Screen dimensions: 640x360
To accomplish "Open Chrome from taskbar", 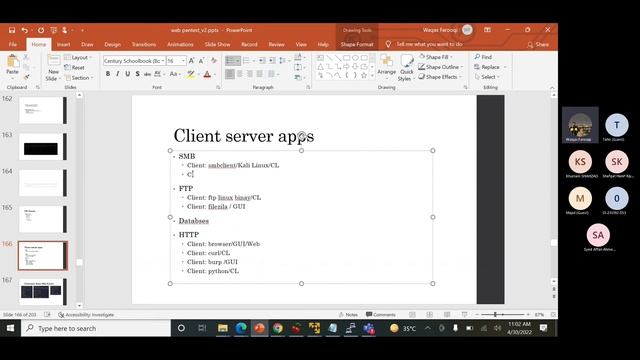I will click(x=278, y=328).
